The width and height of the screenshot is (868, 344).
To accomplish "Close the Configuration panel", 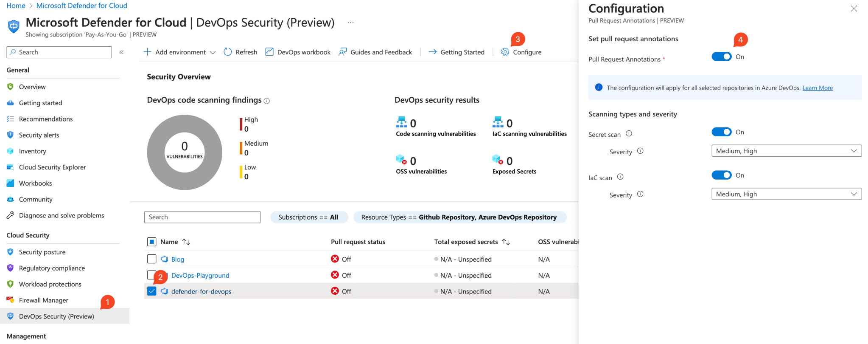I will 854,8.
